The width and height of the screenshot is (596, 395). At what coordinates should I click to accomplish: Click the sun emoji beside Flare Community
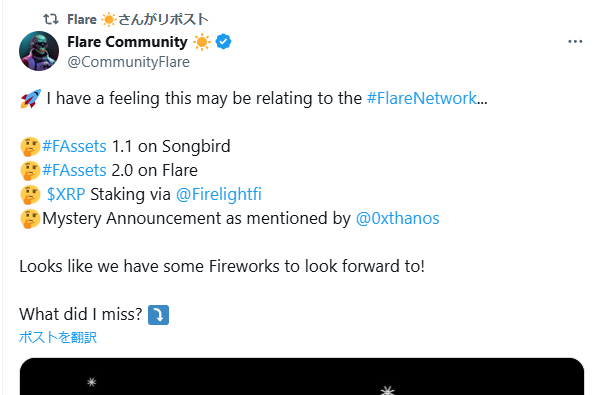point(201,42)
